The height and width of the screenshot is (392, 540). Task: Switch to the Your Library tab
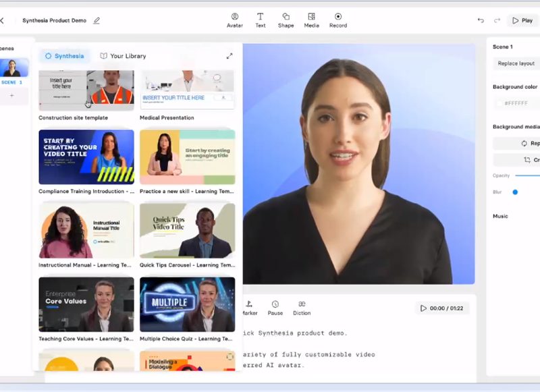[x=123, y=56]
